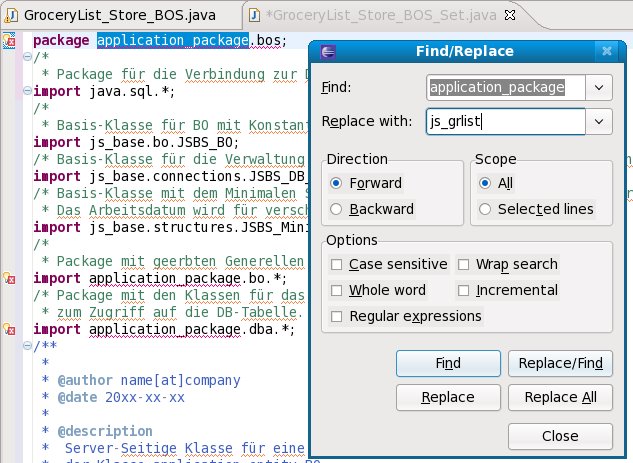This screenshot has width=633, height=463.
Task: Collapse the Javadoc comment block fold marker
Action: click(27, 345)
